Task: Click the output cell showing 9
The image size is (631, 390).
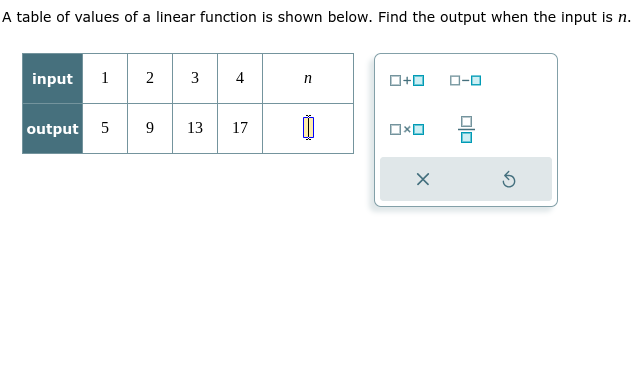Action: pyautogui.click(x=150, y=128)
